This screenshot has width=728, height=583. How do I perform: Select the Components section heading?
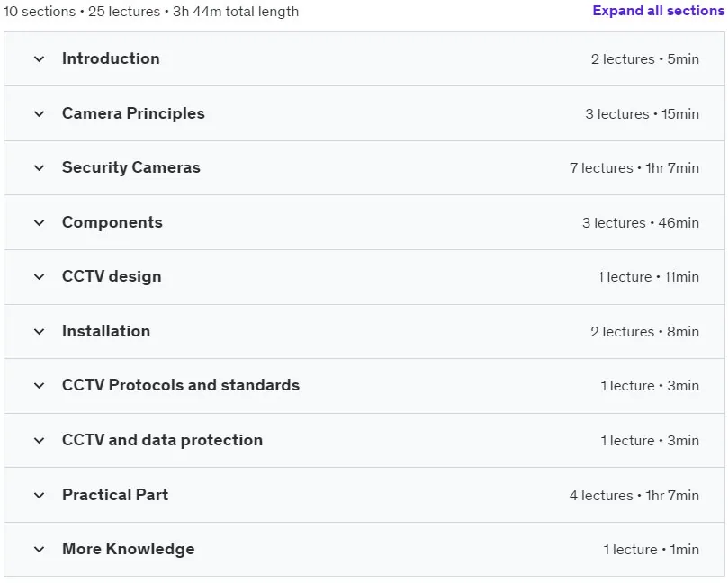pos(112,222)
